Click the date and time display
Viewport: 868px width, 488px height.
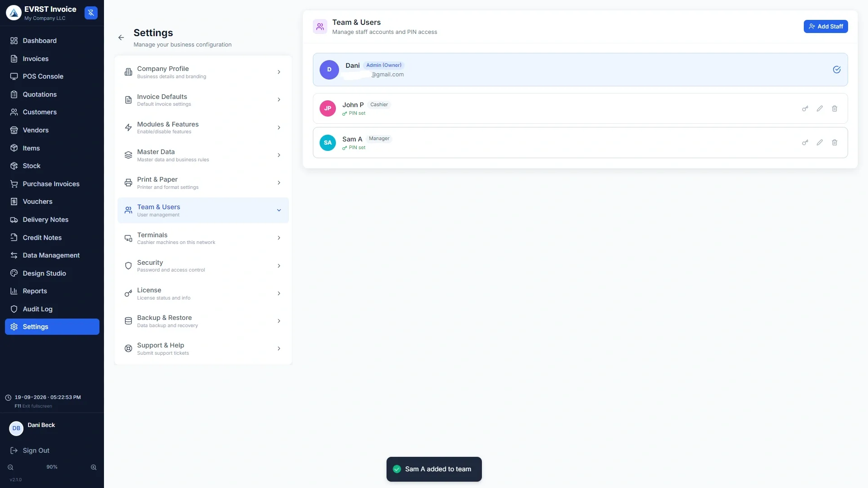click(47, 398)
